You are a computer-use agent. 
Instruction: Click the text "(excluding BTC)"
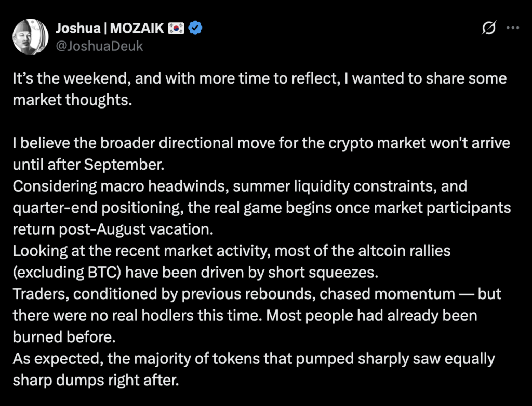[x=67, y=273]
